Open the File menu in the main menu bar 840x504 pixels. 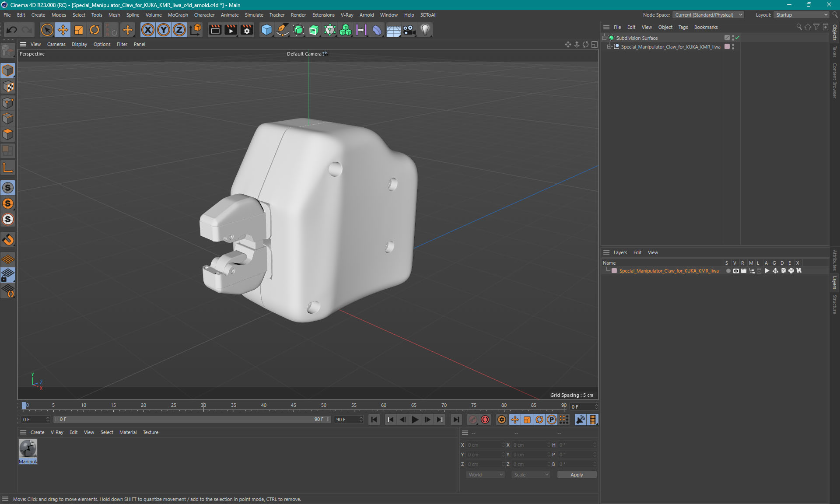[7, 15]
